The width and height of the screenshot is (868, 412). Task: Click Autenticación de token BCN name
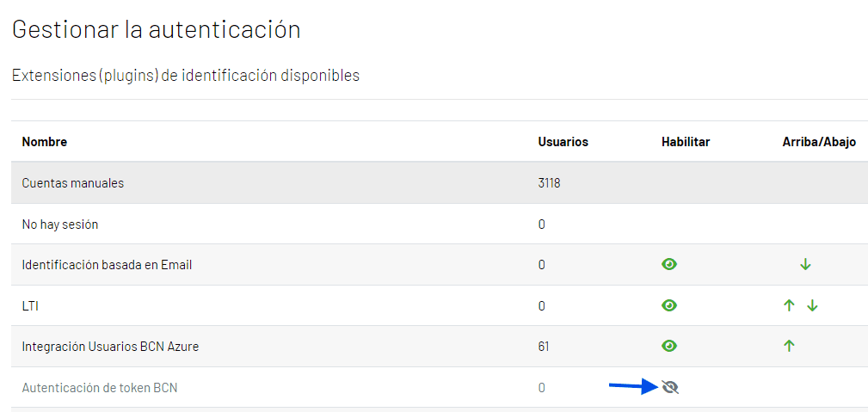pos(100,388)
